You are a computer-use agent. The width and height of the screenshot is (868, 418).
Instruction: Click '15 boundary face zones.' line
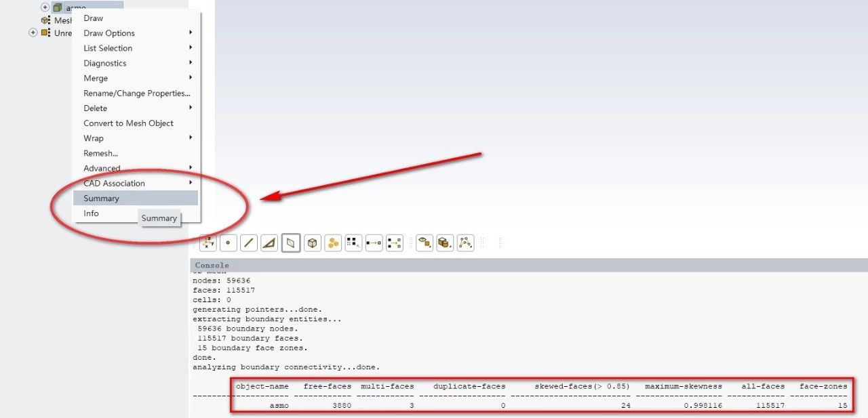(x=252, y=348)
